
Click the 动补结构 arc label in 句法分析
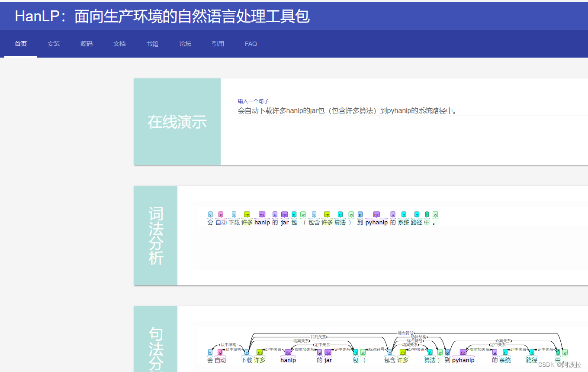pyautogui.click(x=418, y=336)
